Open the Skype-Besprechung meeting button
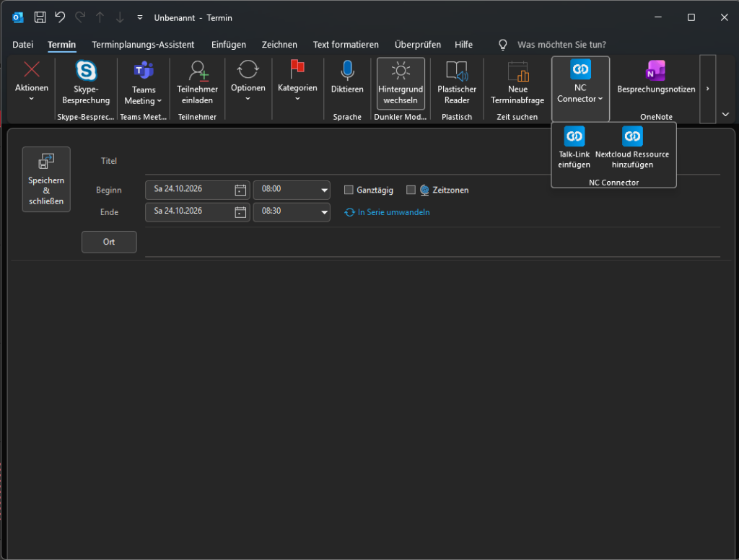The width and height of the screenshot is (739, 560). point(86,83)
